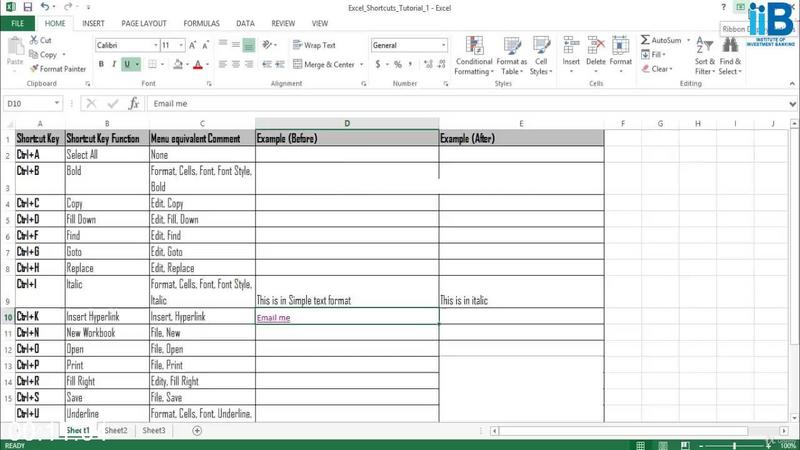Viewport: 800px width, 450px height.
Task: Toggle Bottom Align in alignment group
Action: (x=248, y=45)
